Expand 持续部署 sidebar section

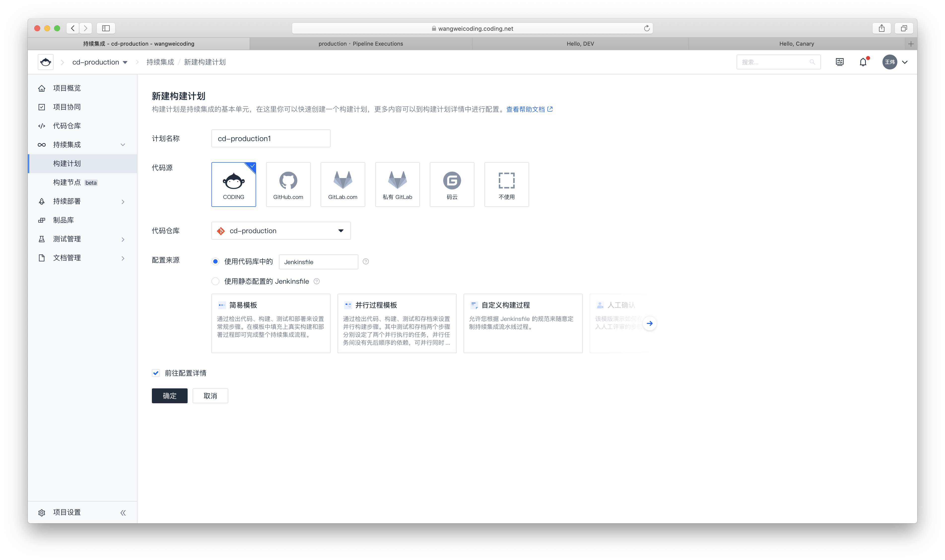click(123, 202)
